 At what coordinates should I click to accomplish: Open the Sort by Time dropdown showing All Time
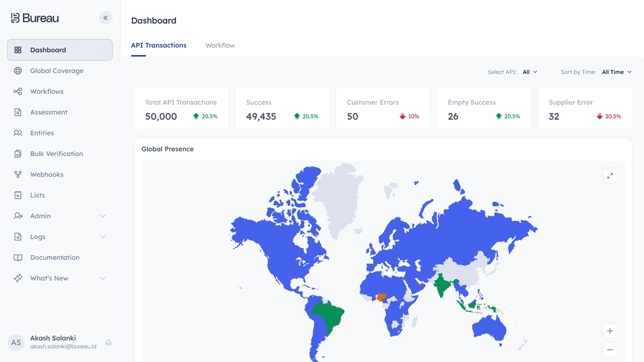617,72
